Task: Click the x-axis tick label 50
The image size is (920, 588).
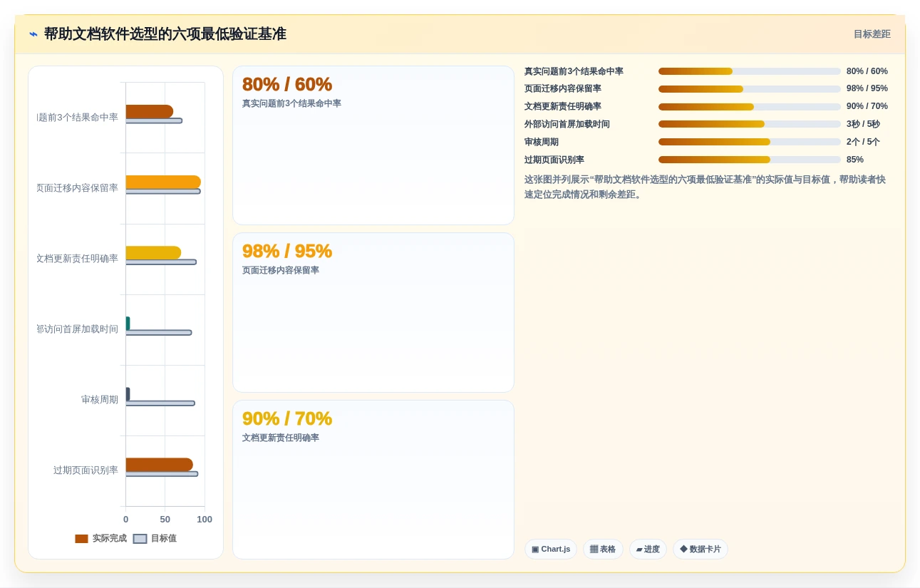Action: (x=165, y=520)
